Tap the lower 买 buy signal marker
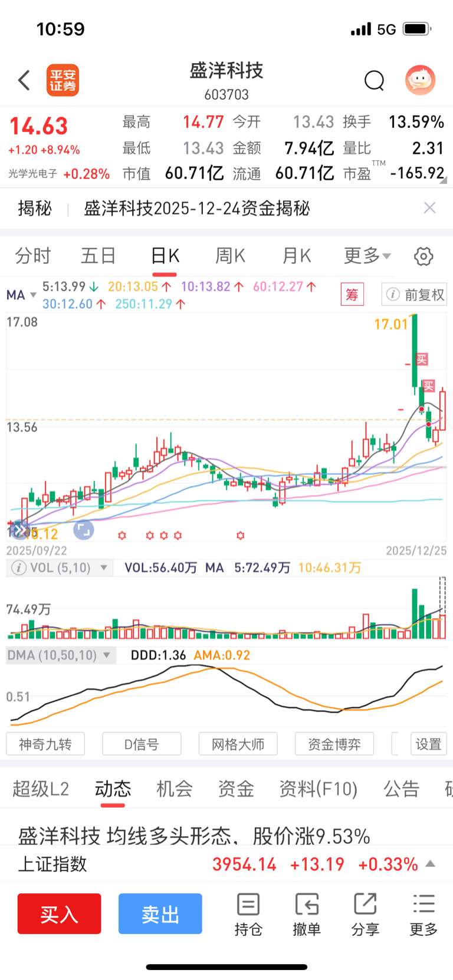Image resolution: width=453 pixels, height=980 pixels. [428, 386]
